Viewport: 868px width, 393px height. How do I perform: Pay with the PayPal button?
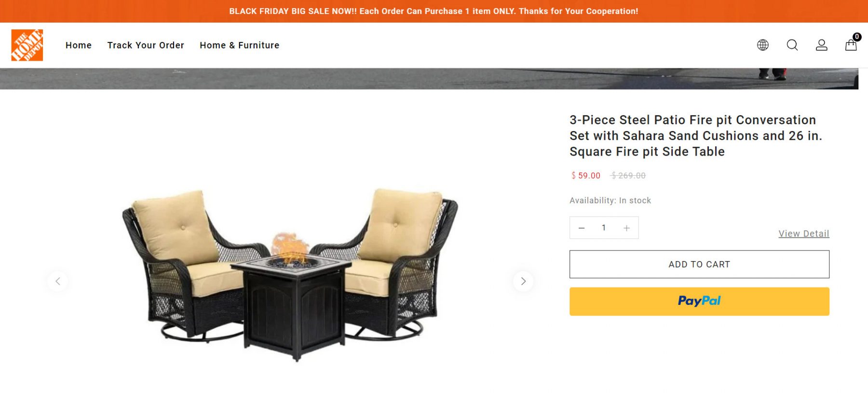pos(699,301)
